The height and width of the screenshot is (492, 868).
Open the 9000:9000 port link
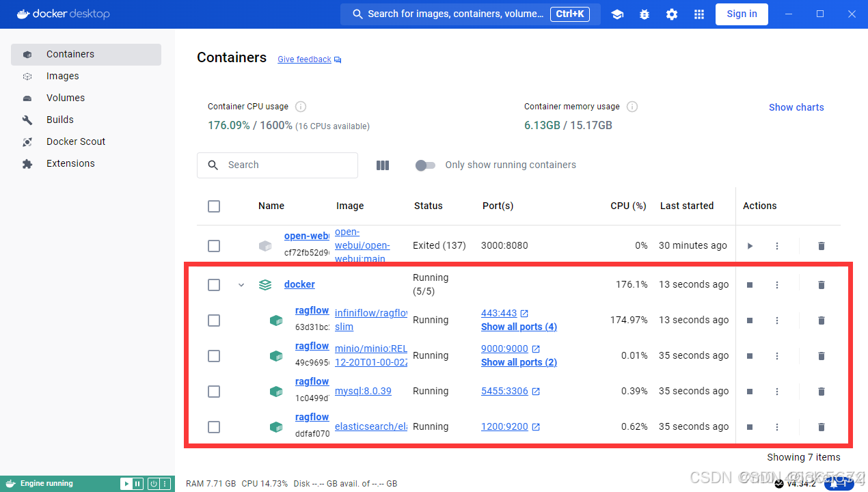pos(511,349)
